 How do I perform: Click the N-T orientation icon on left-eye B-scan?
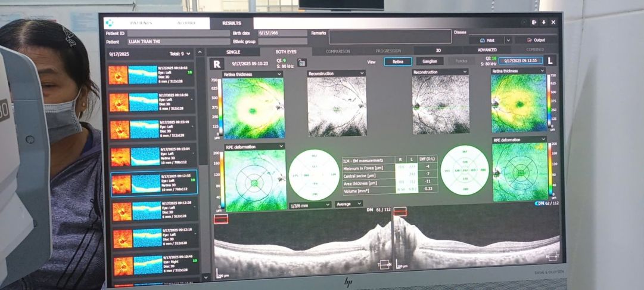(x=552, y=256)
